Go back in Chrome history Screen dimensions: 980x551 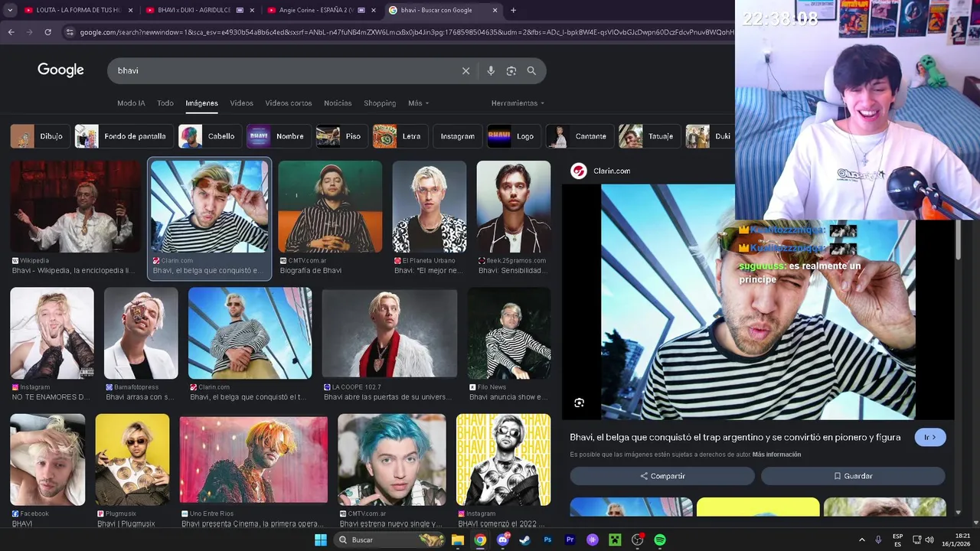pos(11,32)
